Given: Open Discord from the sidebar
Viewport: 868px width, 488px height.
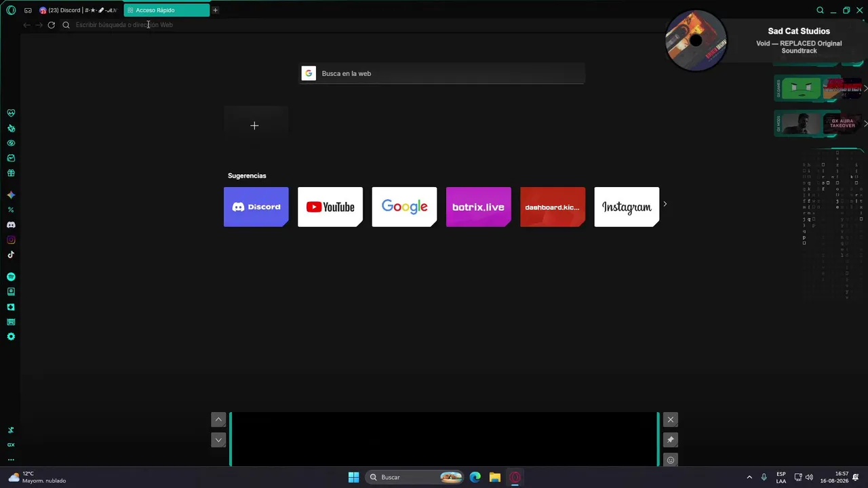Looking at the screenshot, I should [x=11, y=225].
